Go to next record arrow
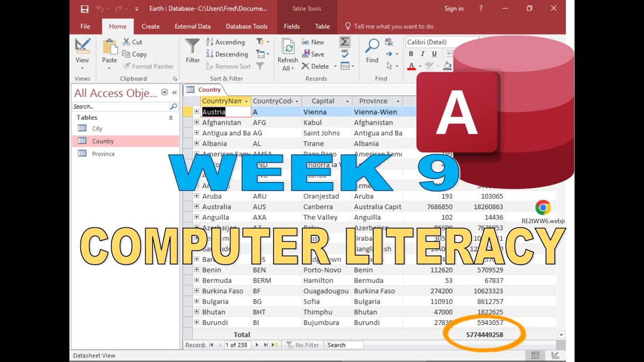 tap(257, 345)
